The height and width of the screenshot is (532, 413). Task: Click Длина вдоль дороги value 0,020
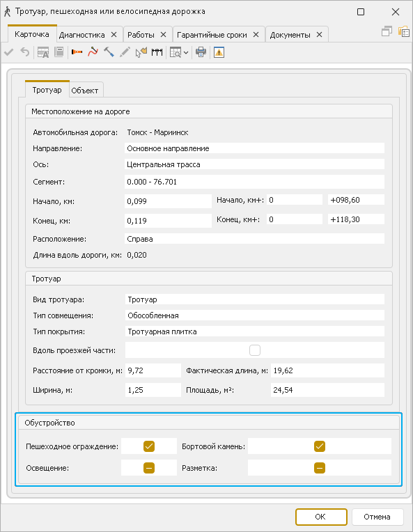pos(137,255)
